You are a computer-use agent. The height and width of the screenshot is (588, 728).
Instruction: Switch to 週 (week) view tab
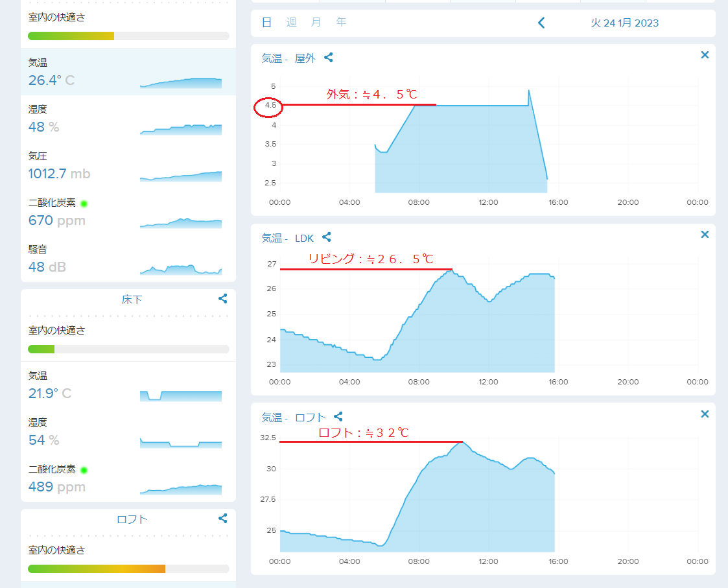click(292, 23)
